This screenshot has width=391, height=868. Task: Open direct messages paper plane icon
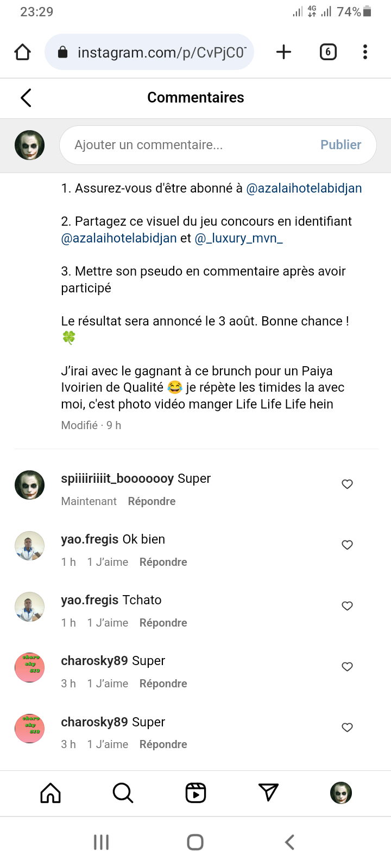tap(268, 793)
